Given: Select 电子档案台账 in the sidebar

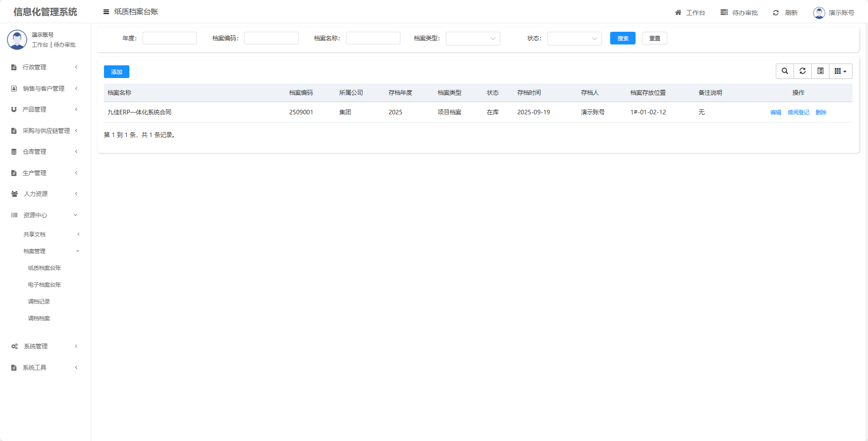Looking at the screenshot, I should [44, 285].
